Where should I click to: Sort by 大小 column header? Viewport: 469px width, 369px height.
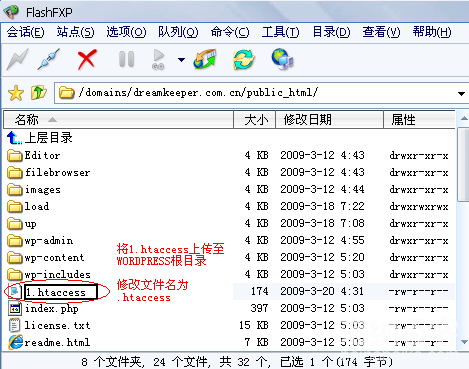tap(255, 120)
